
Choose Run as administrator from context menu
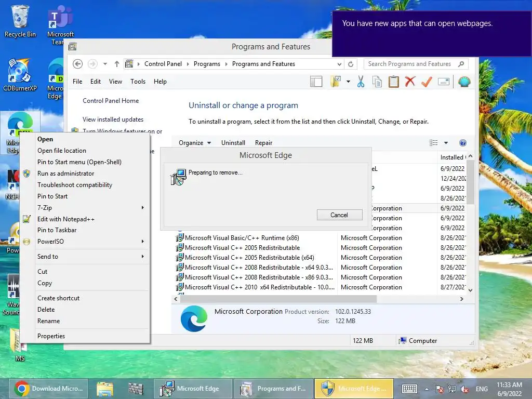[x=85, y=174]
